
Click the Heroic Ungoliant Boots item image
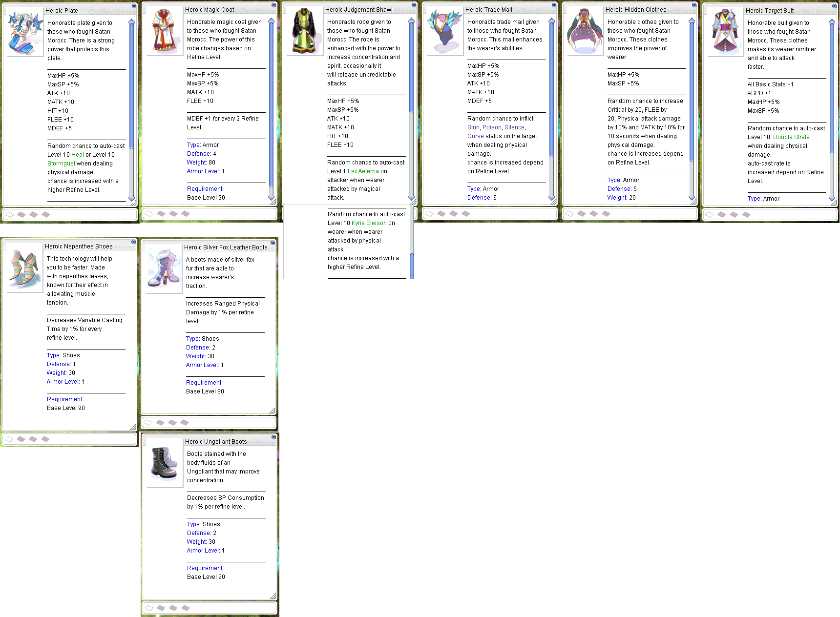point(165,465)
